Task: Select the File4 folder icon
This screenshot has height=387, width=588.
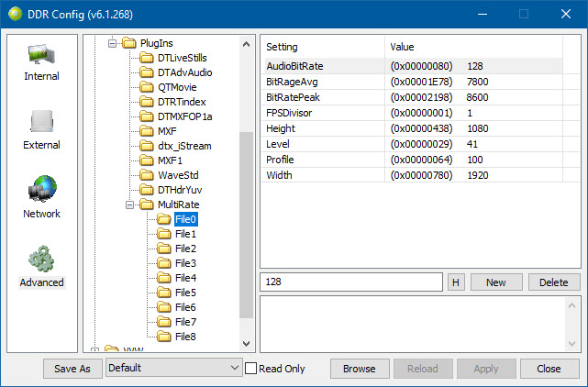Action: 164,278
